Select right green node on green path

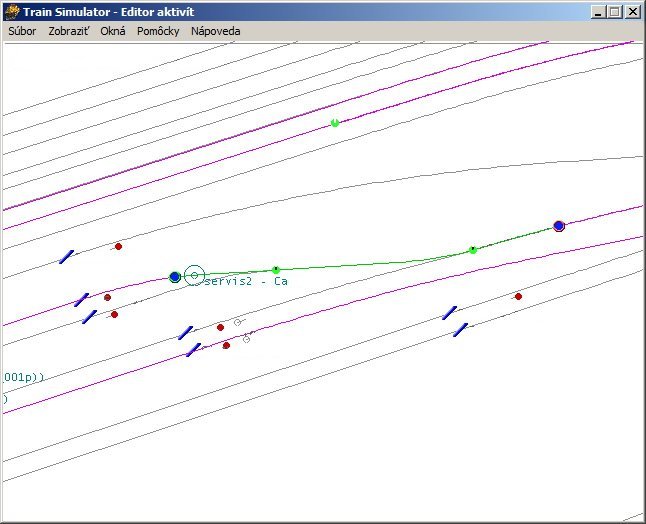point(473,250)
